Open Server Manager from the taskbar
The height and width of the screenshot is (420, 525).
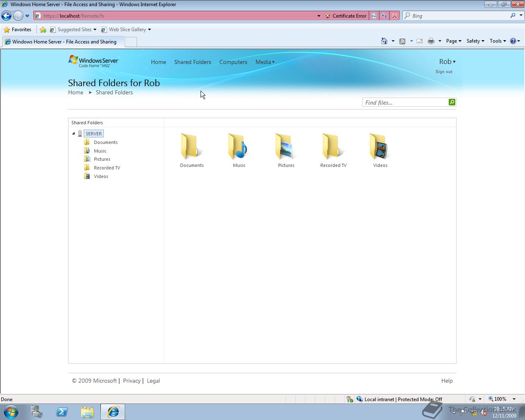[x=37, y=412]
